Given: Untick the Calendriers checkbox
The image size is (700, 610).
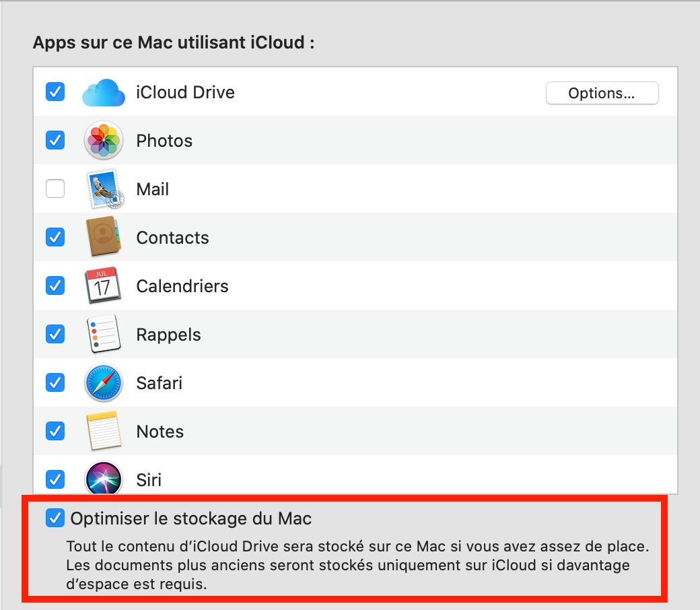Looking at the screenshot, I should click(x=55, y=285).
